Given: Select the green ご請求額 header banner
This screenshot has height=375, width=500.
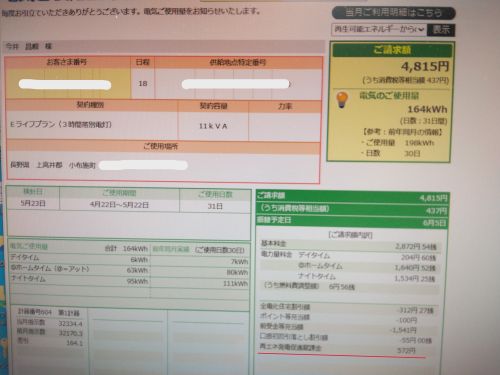Looking at the screenshot, I should coord(392,50).
